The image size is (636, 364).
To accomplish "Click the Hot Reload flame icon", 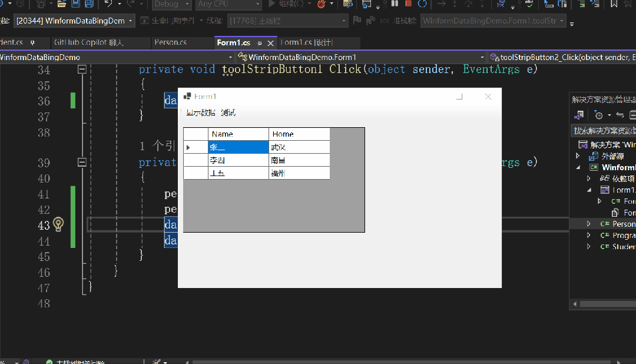I will pyautogui.click(x=322, y=4).
